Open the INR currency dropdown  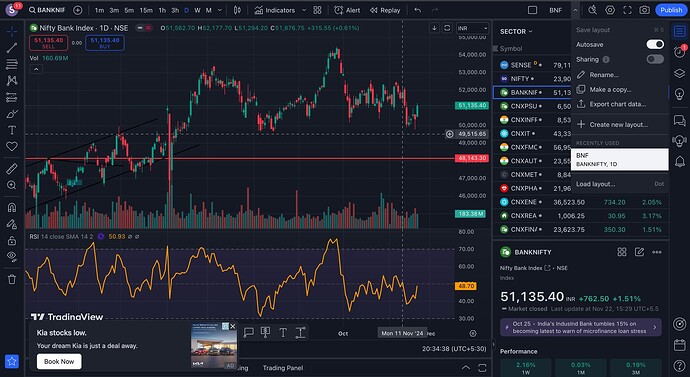(473, 28)
